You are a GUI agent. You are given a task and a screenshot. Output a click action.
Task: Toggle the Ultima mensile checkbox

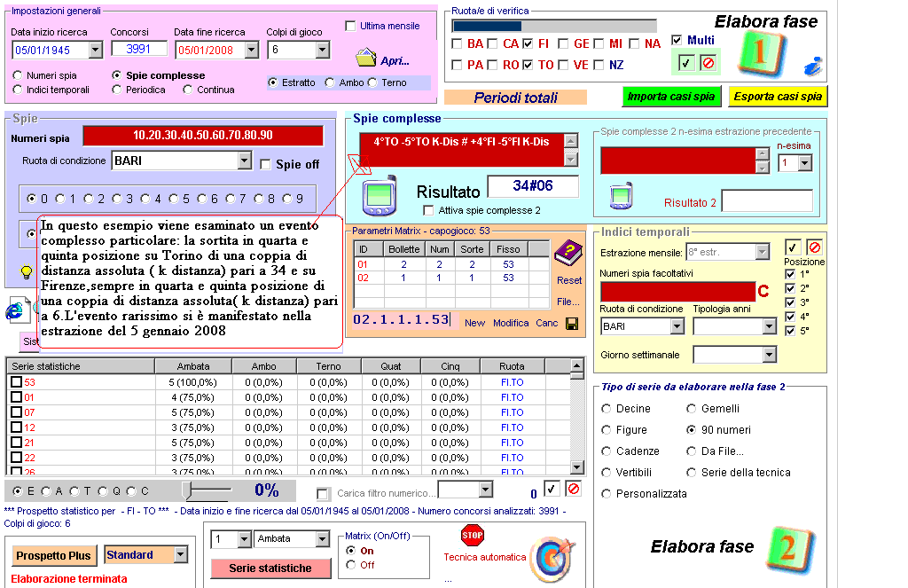click(x=350, y=26)
